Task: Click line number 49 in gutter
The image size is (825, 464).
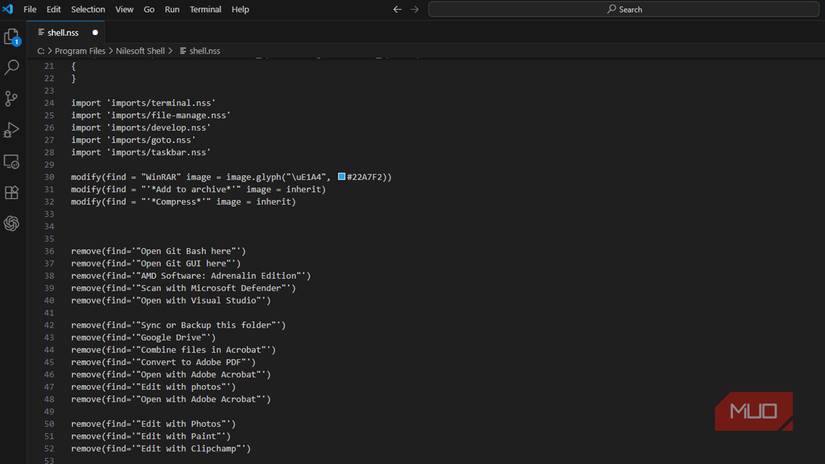Action: pyautogui.click(x=49, y=411)
